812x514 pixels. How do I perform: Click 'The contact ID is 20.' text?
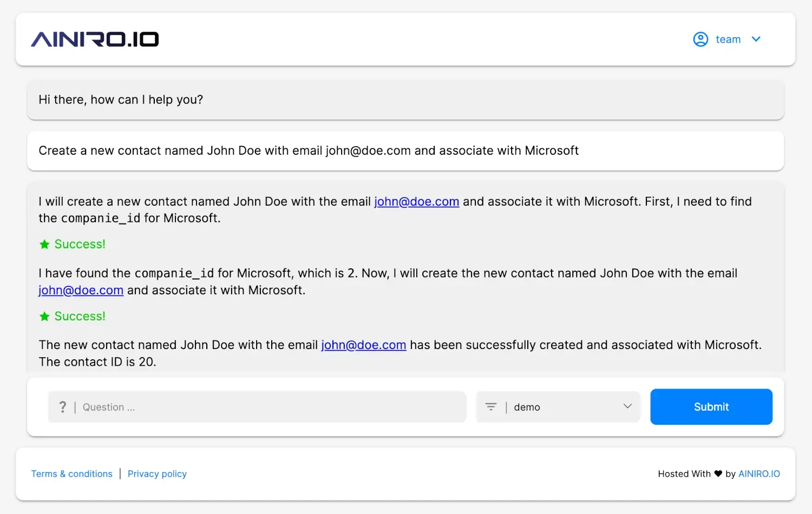tap(97, 362)
